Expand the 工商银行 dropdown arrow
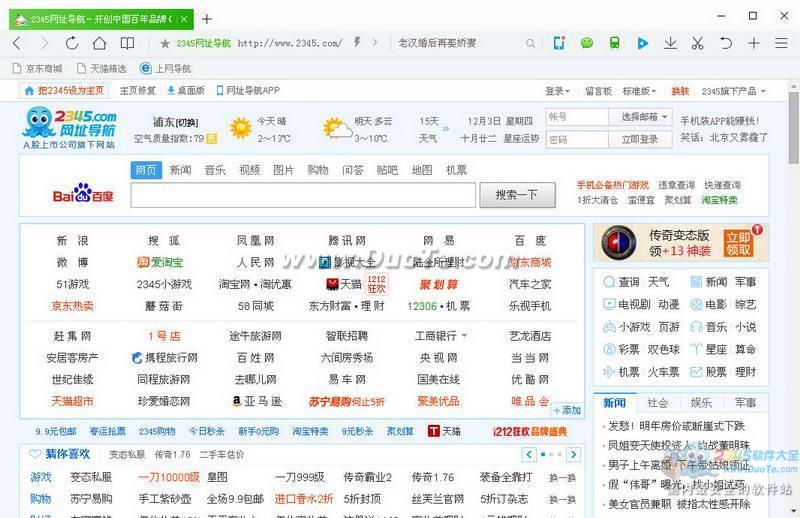 point(464,336)
